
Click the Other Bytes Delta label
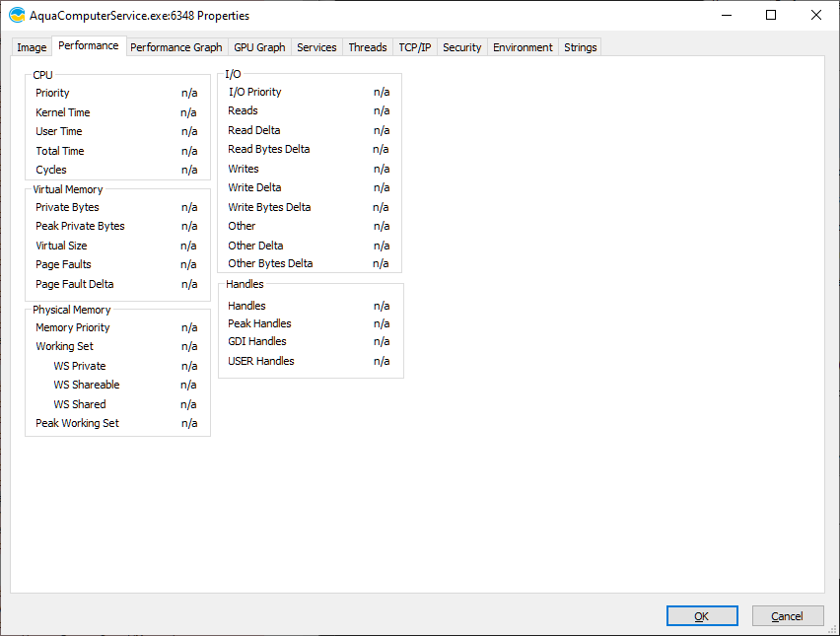pos(270,263)
